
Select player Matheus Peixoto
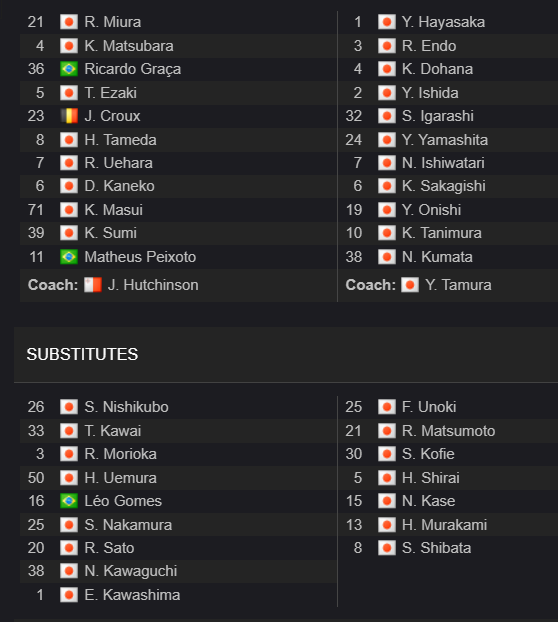[140, 257]
